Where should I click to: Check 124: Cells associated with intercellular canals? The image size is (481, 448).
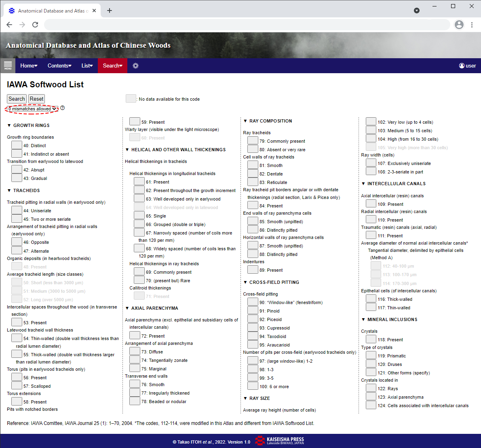(371, 405)
